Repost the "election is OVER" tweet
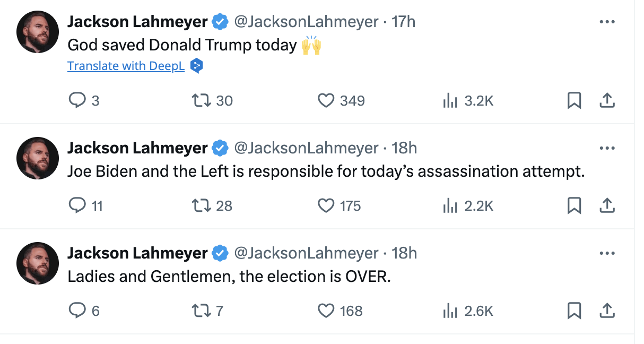Screen dimensions: 644x344 pyautogui.click(x=202, y=311)
